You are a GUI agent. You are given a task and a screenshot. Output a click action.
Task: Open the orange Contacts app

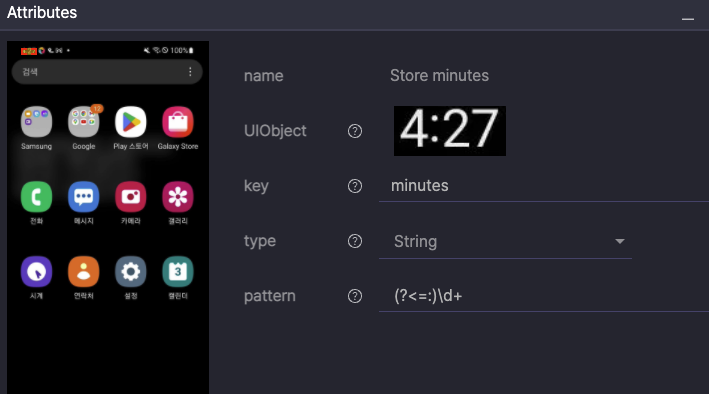coord(84,271)
